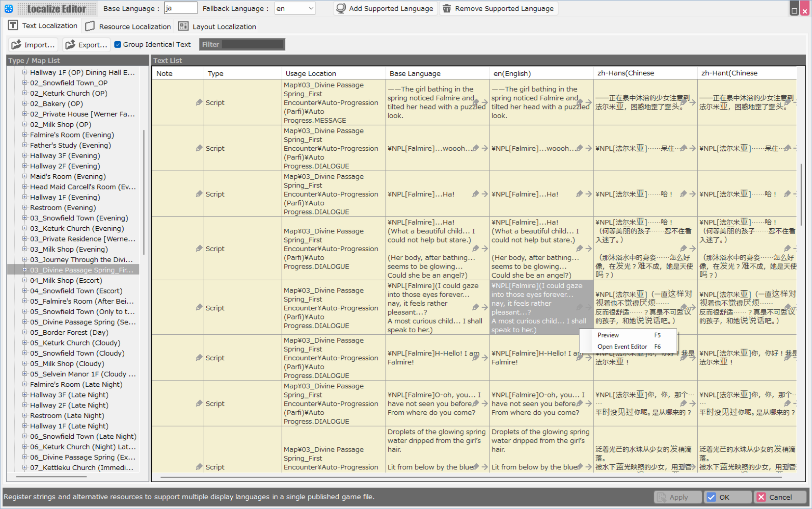Click the Remove Supported Language trash icon

click(x=447, y=8)
